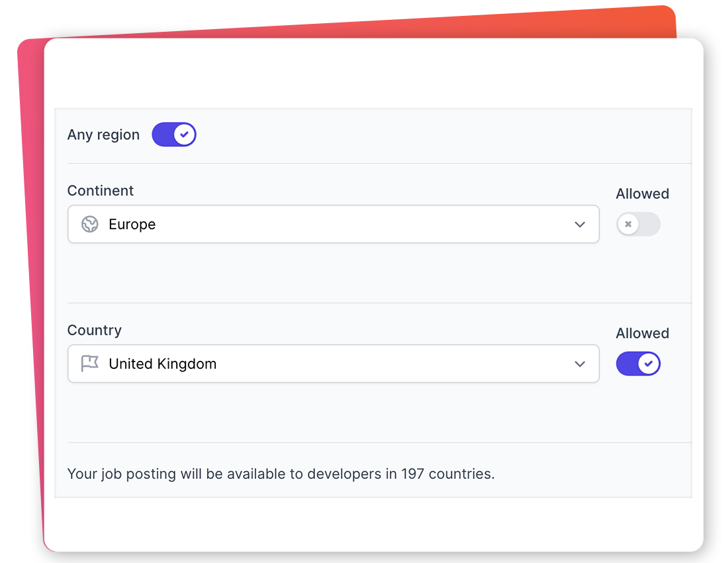Click the Allowed label above Country toggle

pos(642,333)
